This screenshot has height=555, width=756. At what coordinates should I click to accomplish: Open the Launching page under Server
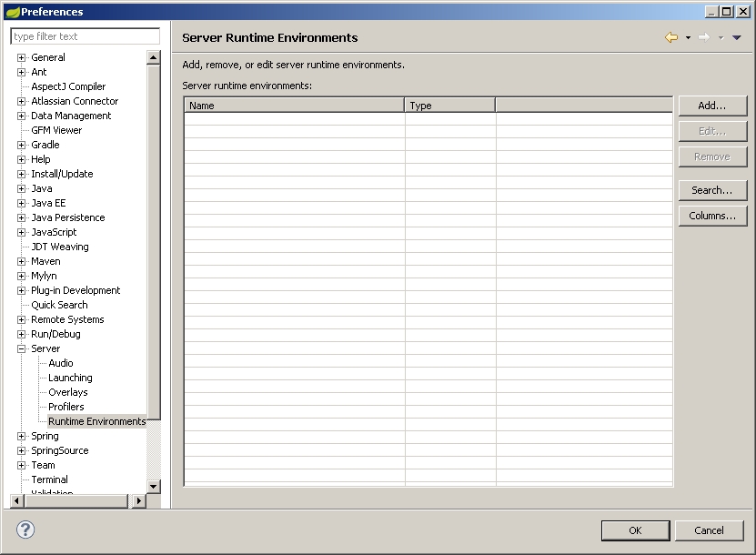(70, 378)
